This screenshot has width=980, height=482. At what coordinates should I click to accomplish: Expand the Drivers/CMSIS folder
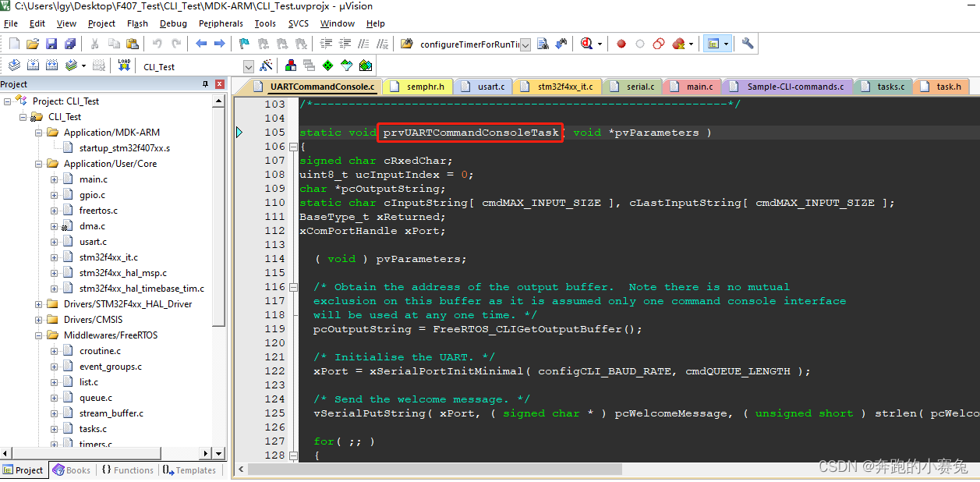tap(39, 320)
